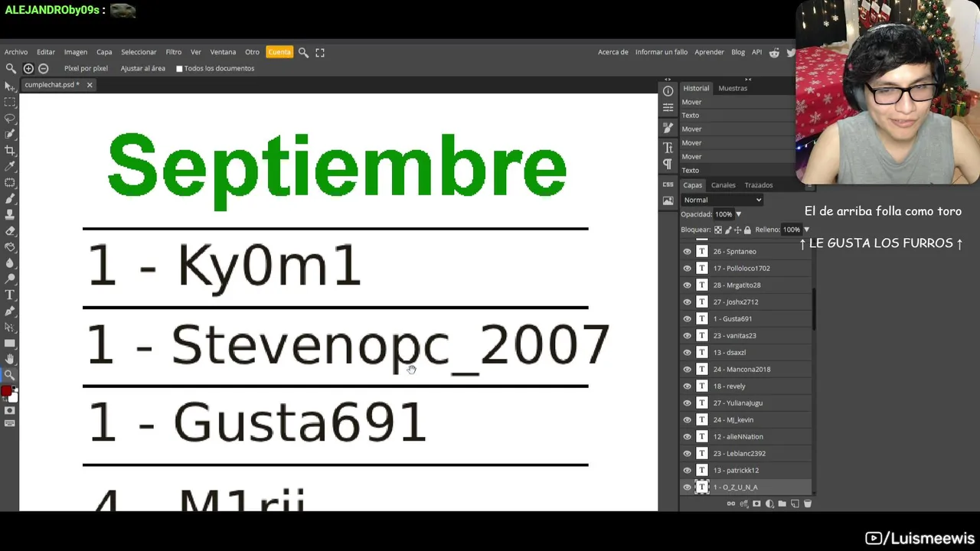Screen dimensions: 980x551
Task: Open the search magnifier in menu bar
Action: click(x=303, y=52)
